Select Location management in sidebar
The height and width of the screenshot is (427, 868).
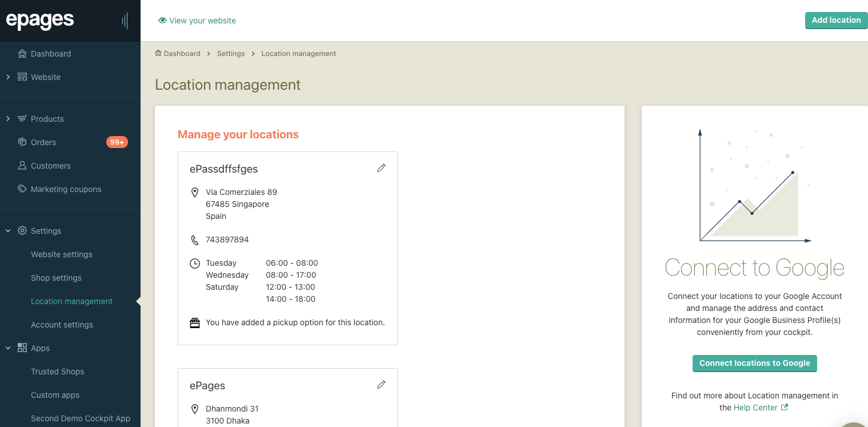click(72, 301)
